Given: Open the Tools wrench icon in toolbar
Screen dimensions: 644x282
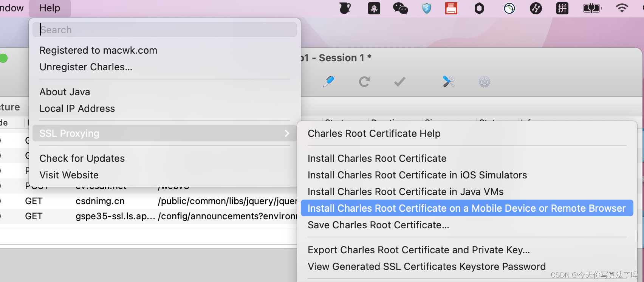Looking at the screenshot, I should point(449,82).
